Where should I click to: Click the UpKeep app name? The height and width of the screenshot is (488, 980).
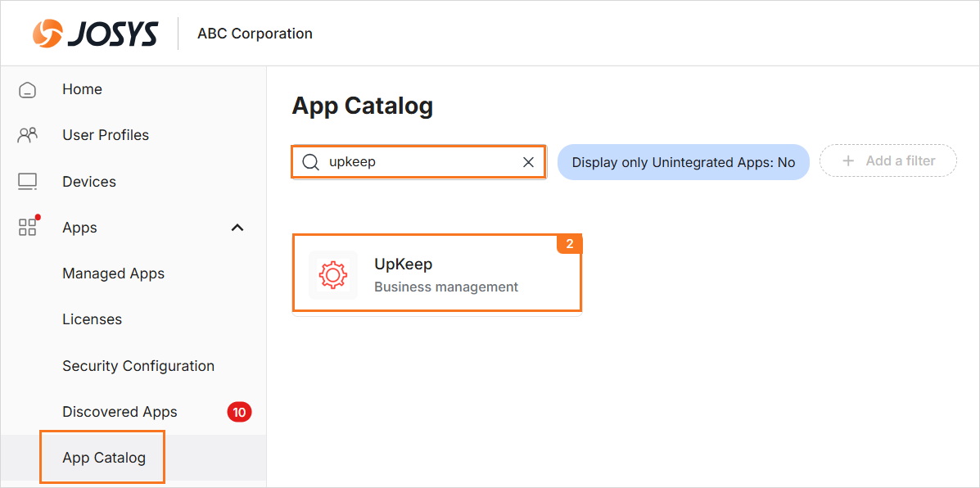pos(403,264)
